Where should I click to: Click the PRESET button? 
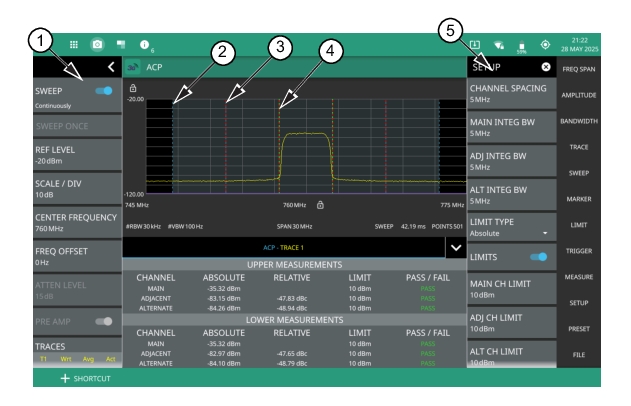click(579, 327)
